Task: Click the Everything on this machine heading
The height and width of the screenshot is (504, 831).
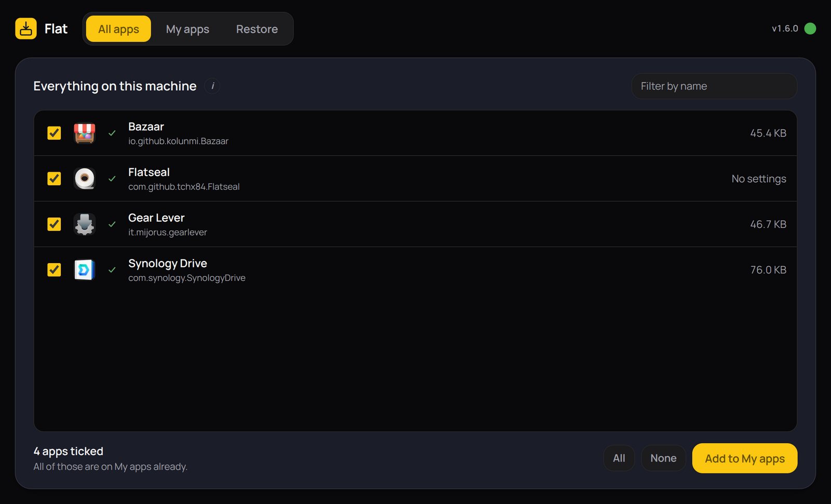Action: (115, 86)
